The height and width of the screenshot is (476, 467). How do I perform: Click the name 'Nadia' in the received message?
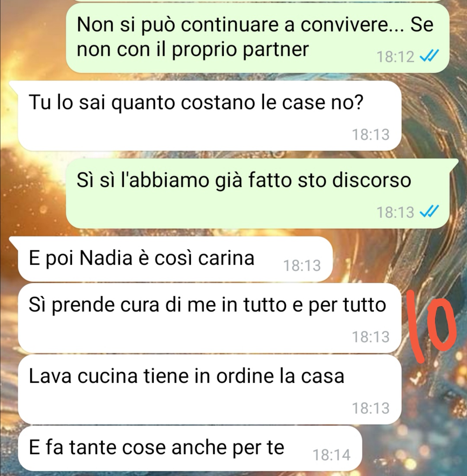click(106, 259)
